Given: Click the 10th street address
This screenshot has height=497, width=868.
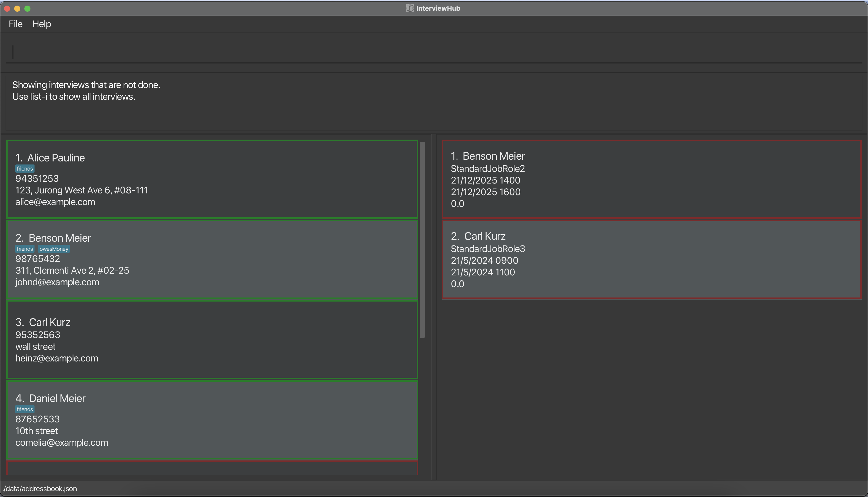Looking at the screenshot, I should pyautogui.click(x=37, y=431).
